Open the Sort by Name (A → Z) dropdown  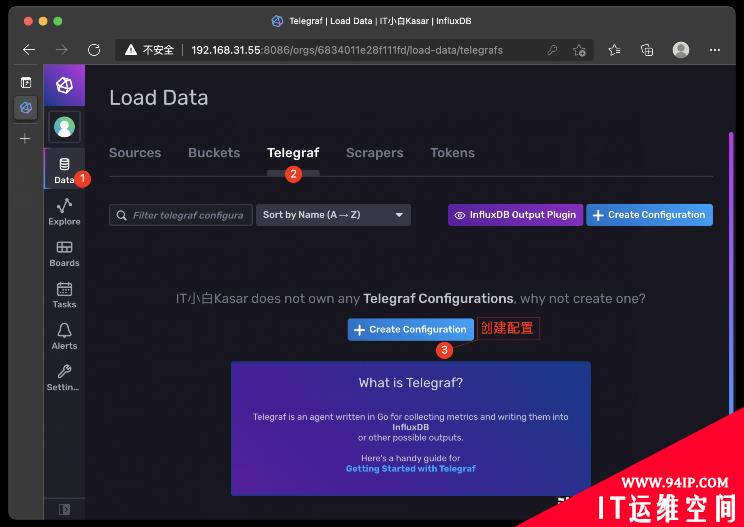click(334, 215)
